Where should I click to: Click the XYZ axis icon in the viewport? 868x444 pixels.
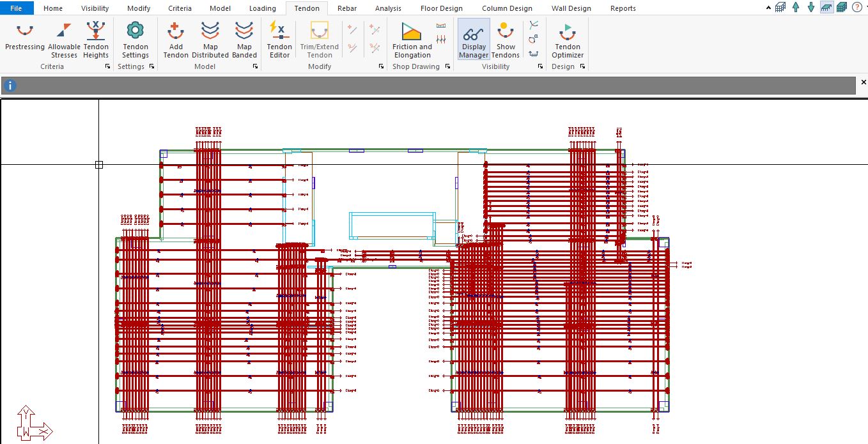point(34,423)
